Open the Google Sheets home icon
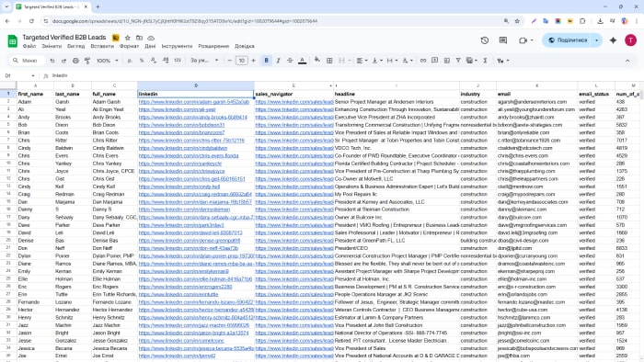 coord(12,41)
